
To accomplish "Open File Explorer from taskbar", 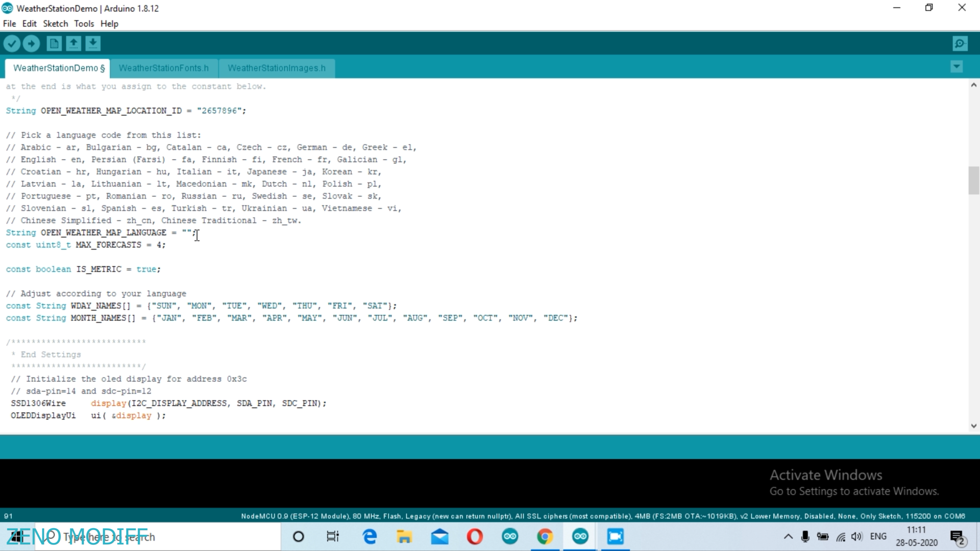I will coord(404,537).
